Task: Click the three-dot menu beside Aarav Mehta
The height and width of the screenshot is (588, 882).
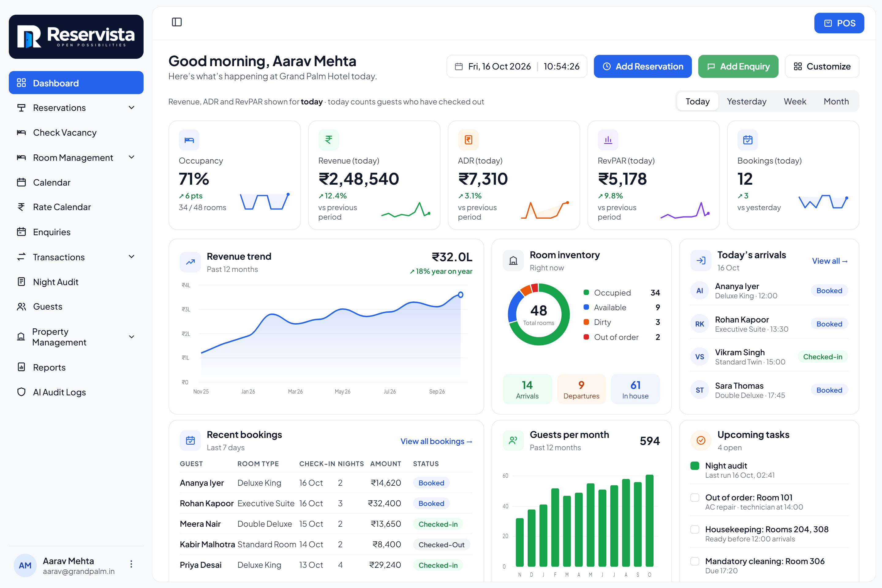Action: (131, 564)
